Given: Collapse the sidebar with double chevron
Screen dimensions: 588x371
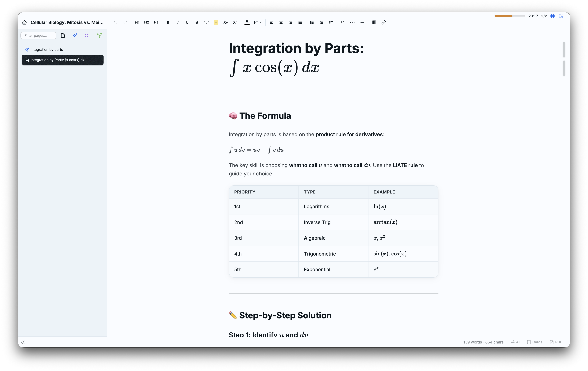Looking at the screenshot, I should tap(23, 342).
